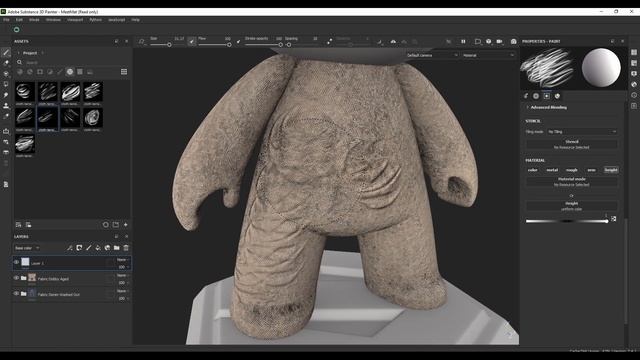
Task: Hide the Fabric Dobby Aged layer
Action: (x=16, y=278)
